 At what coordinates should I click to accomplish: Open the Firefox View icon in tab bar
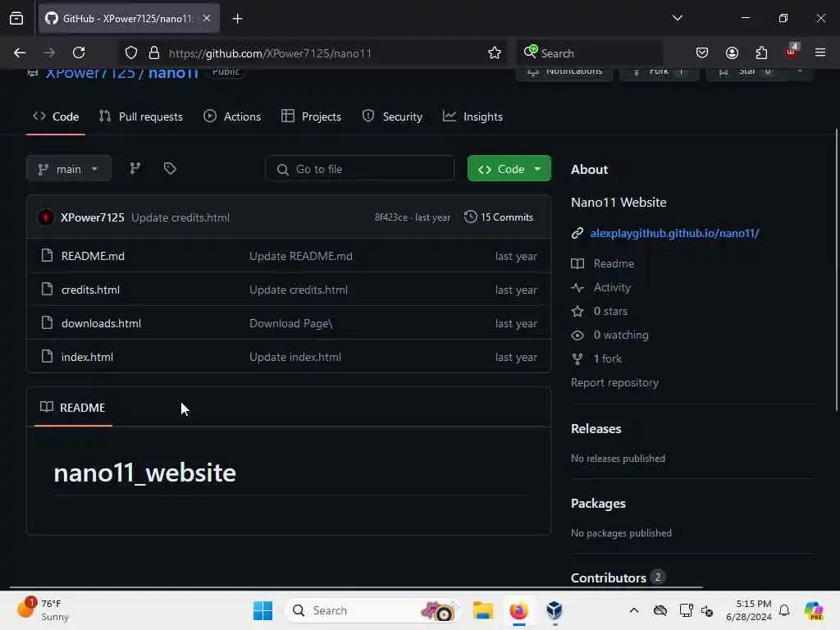16,18
